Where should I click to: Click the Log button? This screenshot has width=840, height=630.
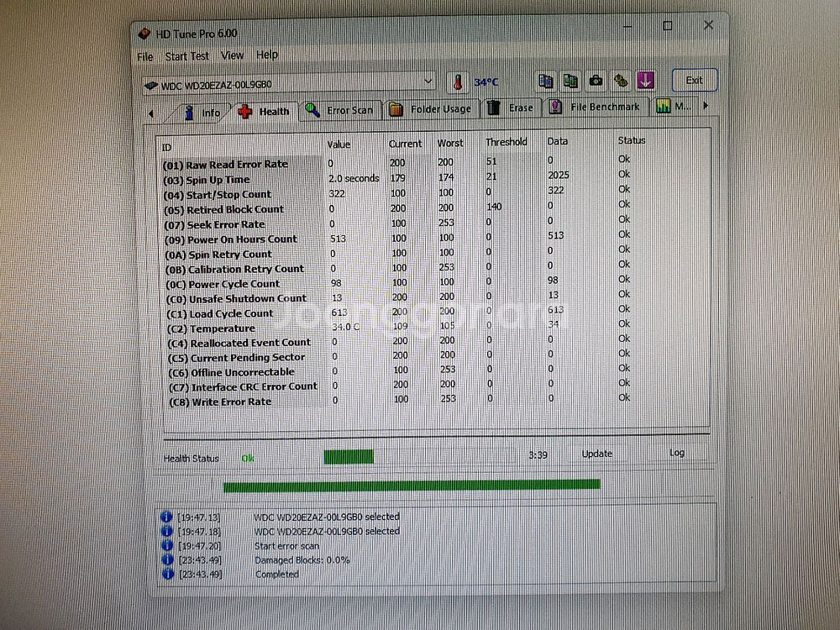point(677,453)
